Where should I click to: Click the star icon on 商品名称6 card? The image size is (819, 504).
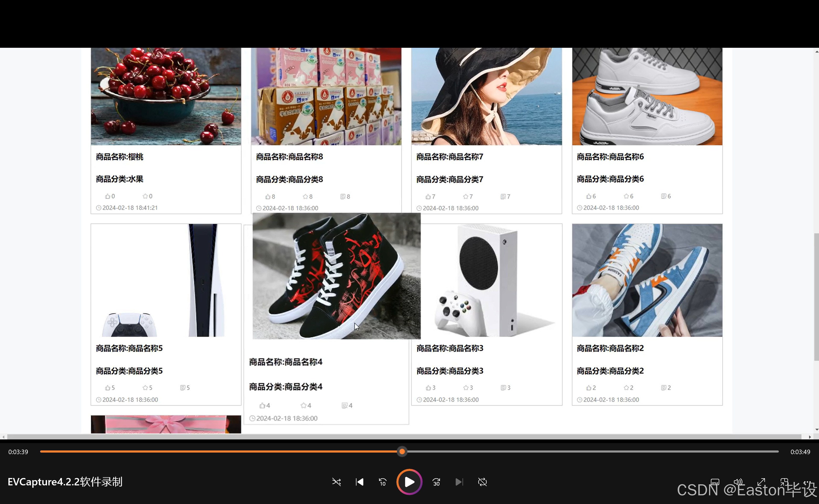coord(626,196)
